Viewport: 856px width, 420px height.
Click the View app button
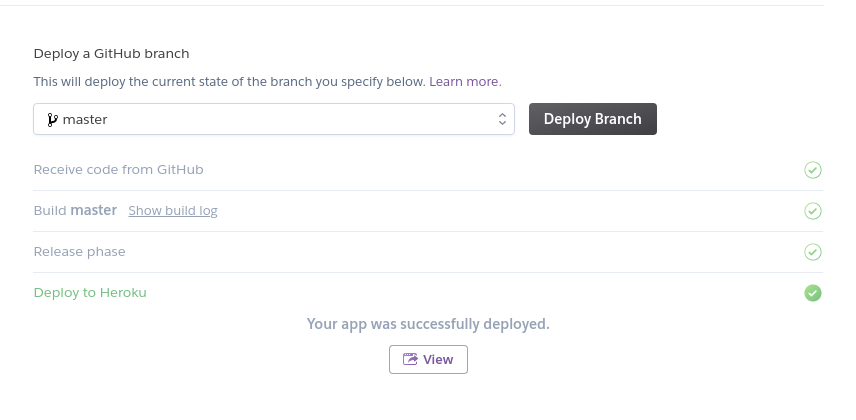[x=428, y=359]
